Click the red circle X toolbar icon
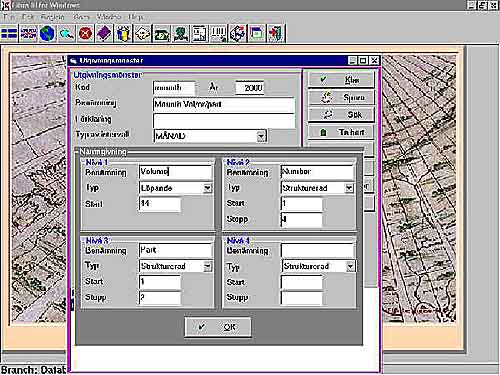Image resolution: width=500 pixels, height=375 pixels. click(85, 34)
